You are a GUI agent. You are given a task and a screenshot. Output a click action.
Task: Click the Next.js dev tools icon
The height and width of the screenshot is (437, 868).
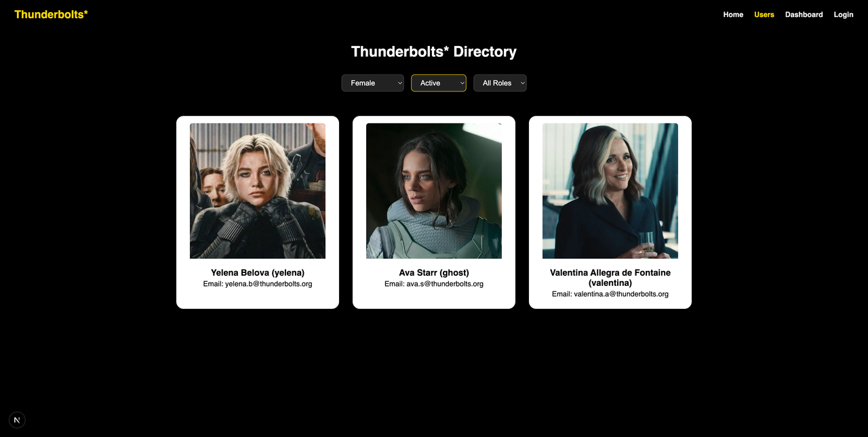coord(17,420)
